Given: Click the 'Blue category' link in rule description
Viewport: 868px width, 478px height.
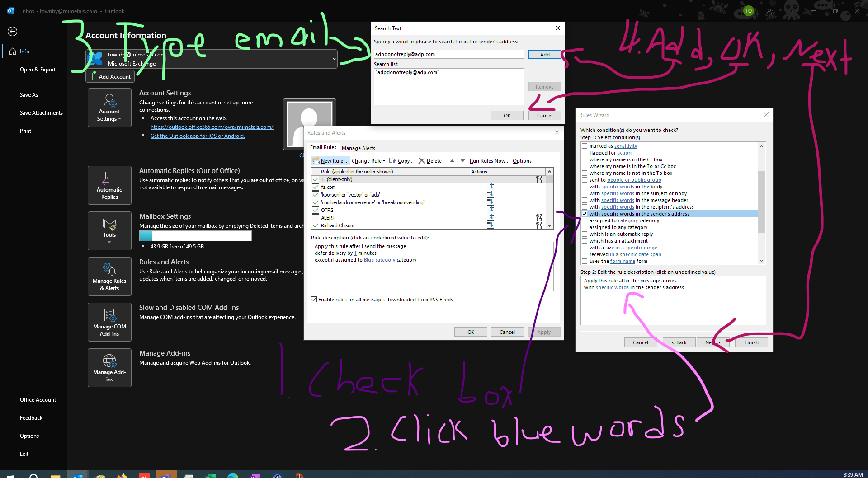Looking at the screenshot, I should [x=379, y=260].
